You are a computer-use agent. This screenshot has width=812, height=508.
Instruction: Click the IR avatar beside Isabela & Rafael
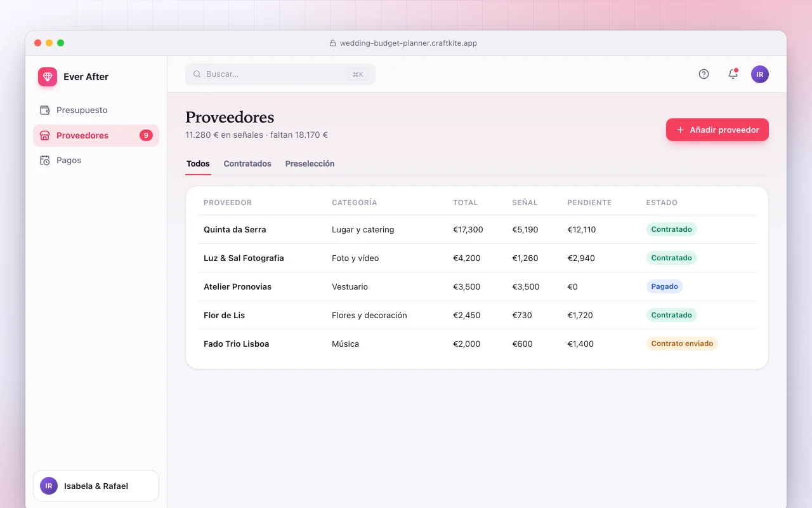pos(49,486)
